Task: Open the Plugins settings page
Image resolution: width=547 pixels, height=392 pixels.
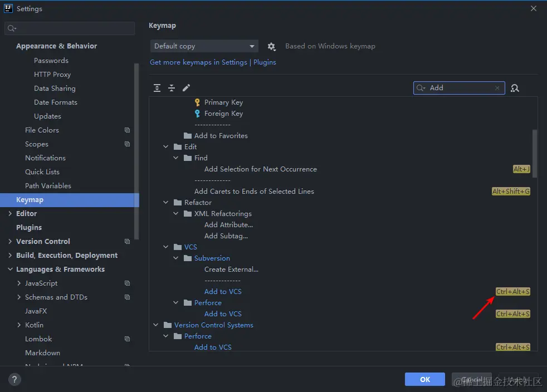Action: coord(29,227)
